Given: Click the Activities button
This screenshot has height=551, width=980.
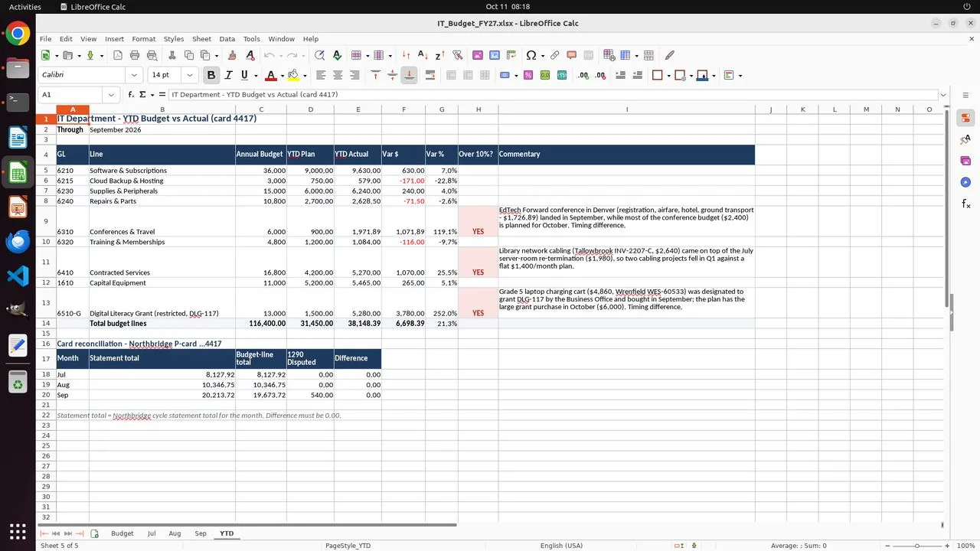Looking at the screenshot, I should pos(25,7).
